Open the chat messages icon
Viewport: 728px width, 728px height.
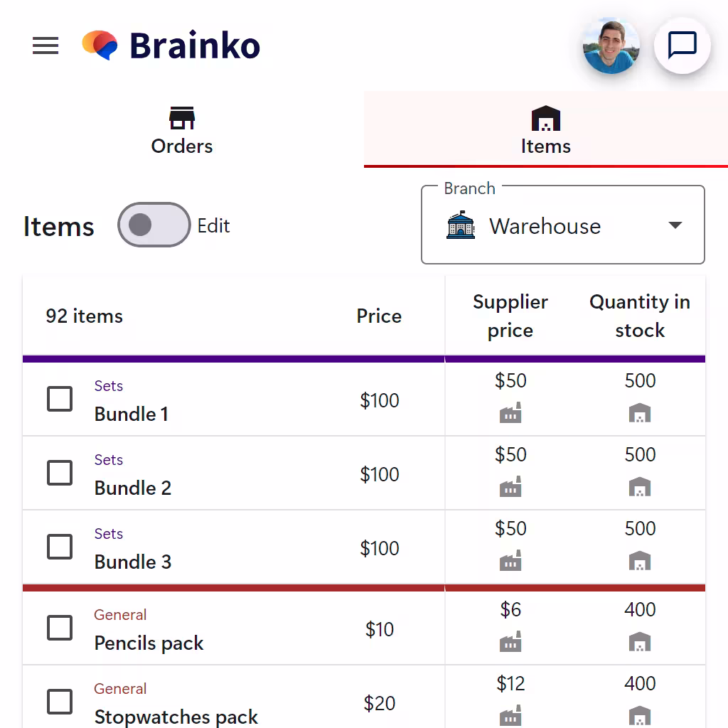pyautogui.click(x=682, y=45)
